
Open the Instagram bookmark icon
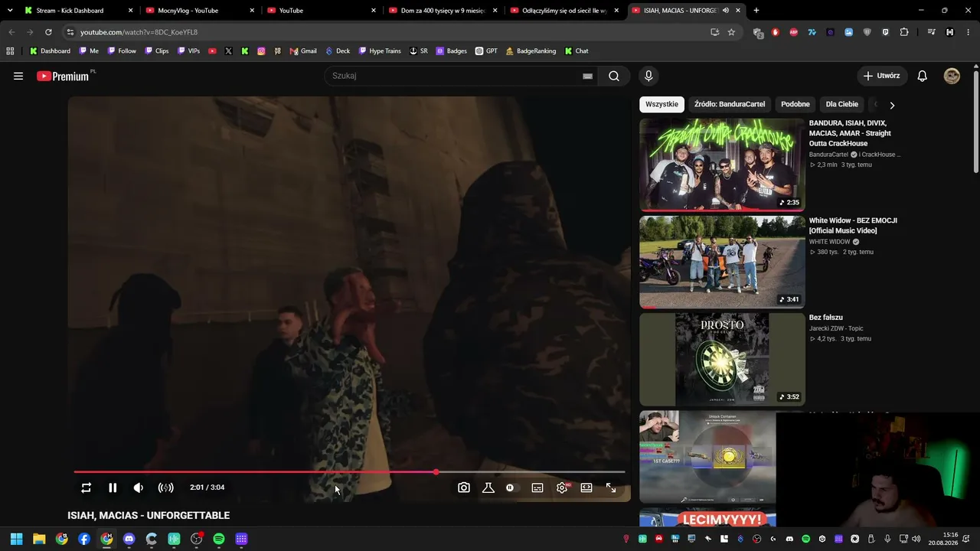click(261, 51)
